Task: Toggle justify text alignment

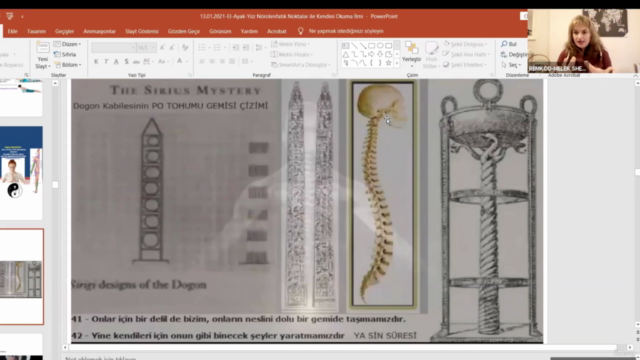Action: [x=232, y=62]
